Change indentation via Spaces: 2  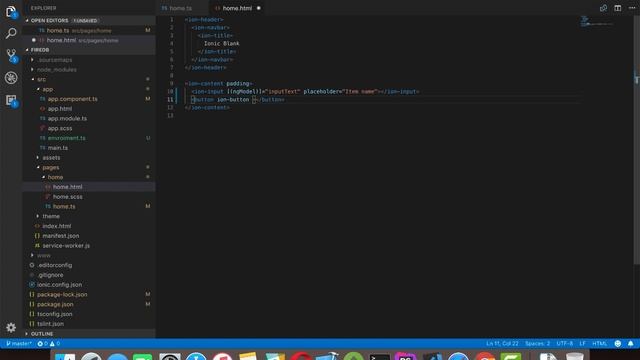point(538,344)
